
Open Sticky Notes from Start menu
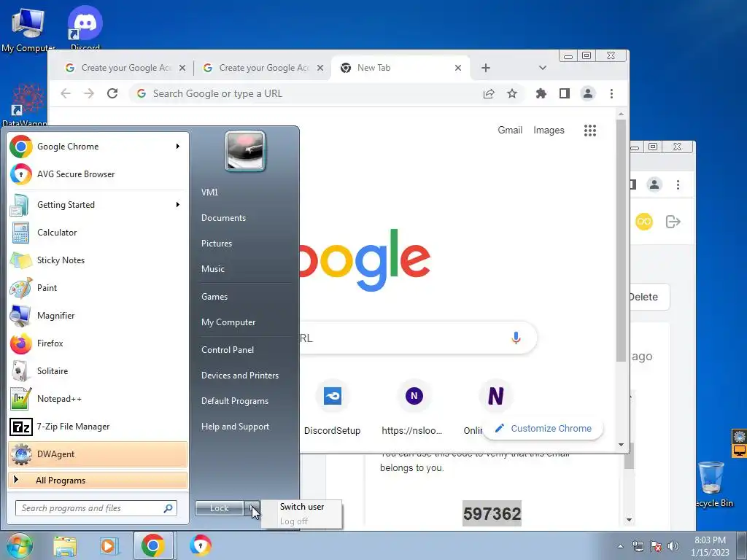(98, 260)
